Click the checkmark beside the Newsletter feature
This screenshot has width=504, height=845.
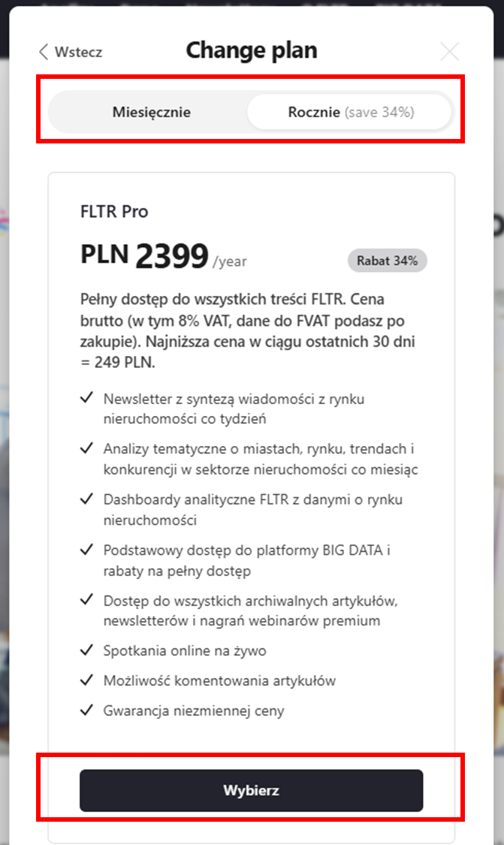click(86, 398)
